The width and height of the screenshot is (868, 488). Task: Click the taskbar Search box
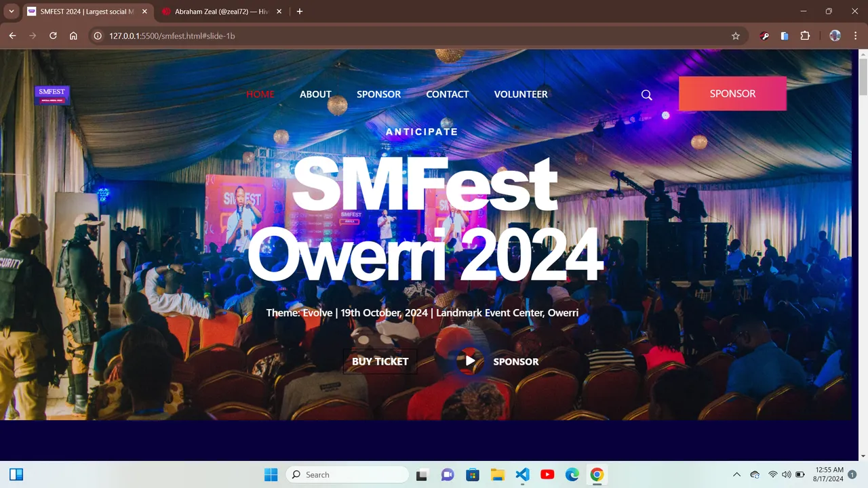tap(347, 474)
